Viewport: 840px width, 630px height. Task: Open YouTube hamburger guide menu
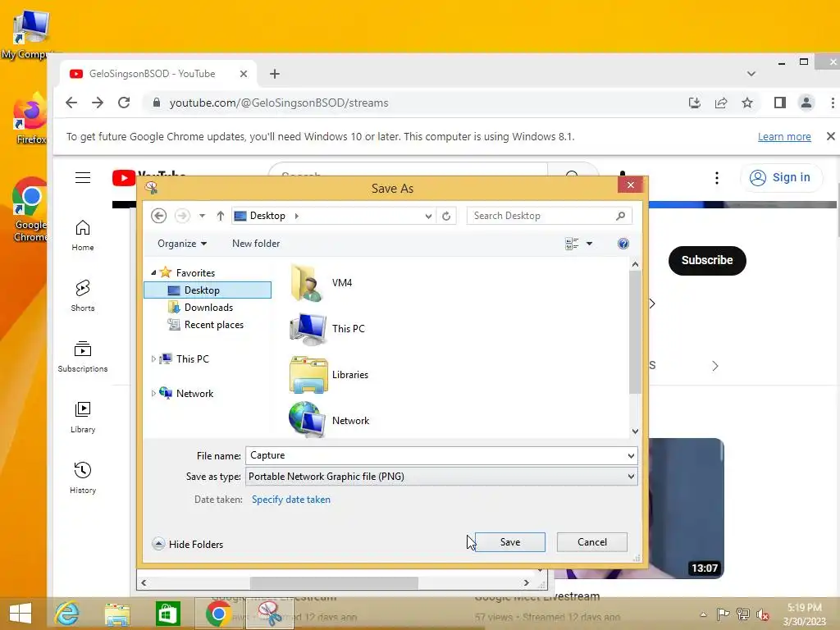83,177
